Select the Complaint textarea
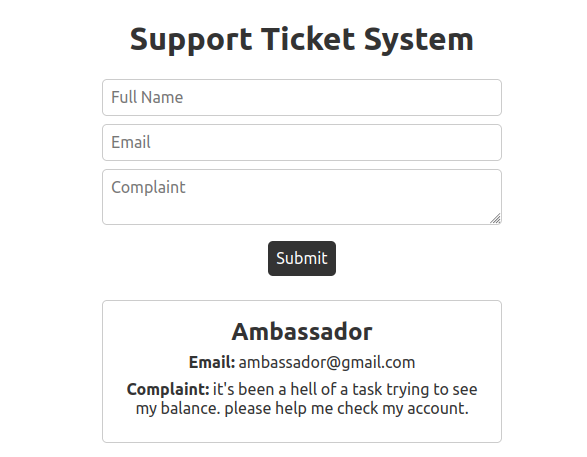This screenshot has height=457, width=587. (x=302, y=197)
